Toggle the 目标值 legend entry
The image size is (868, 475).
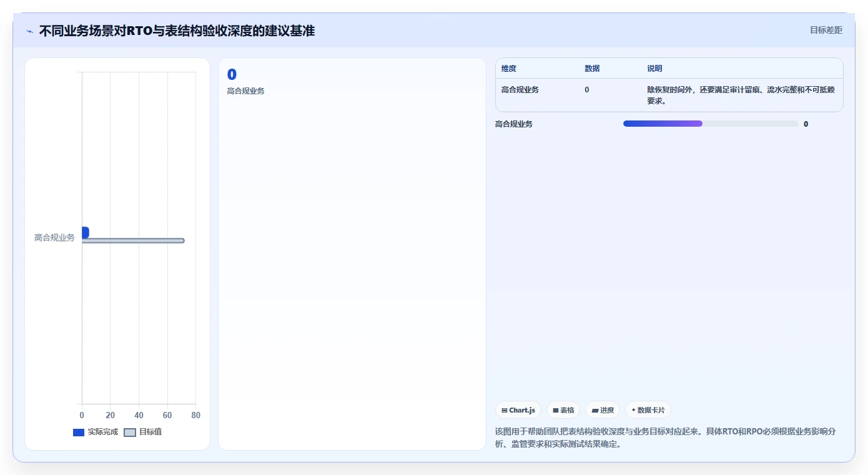click(x=143, y=432)
